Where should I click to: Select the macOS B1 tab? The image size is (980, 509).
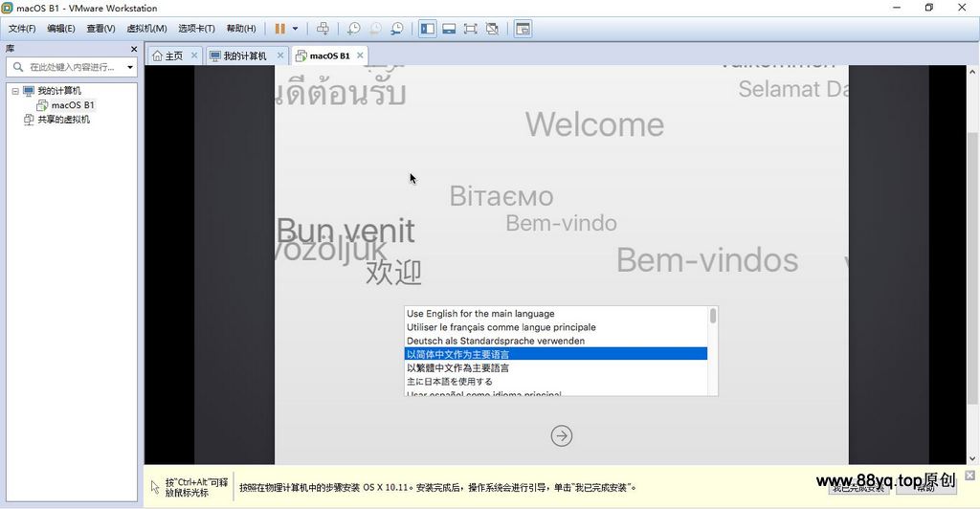(323, 55)
